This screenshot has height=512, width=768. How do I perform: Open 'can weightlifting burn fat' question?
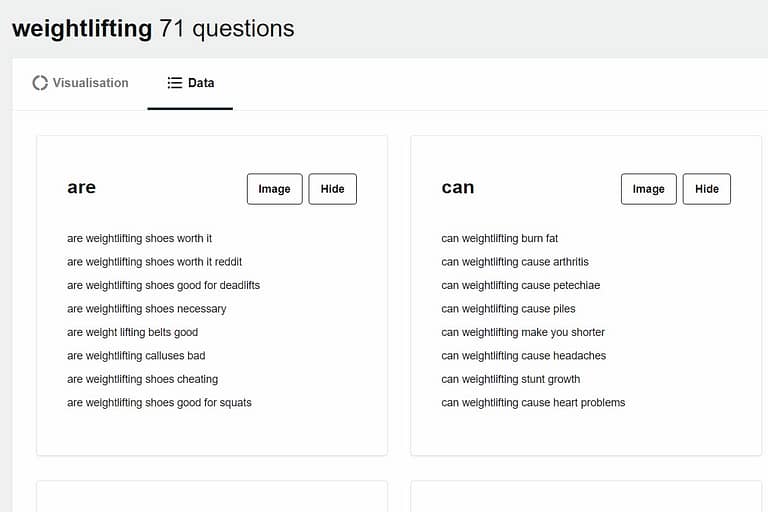point(500,239)
